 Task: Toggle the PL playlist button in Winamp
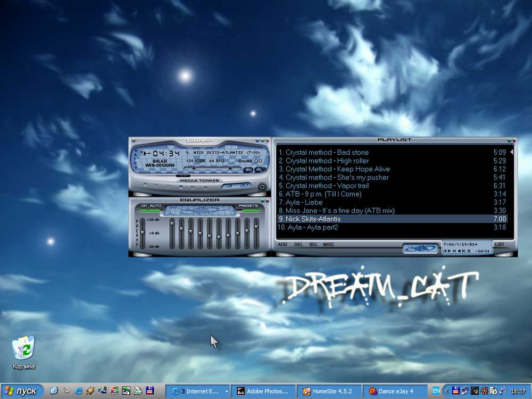260,170
